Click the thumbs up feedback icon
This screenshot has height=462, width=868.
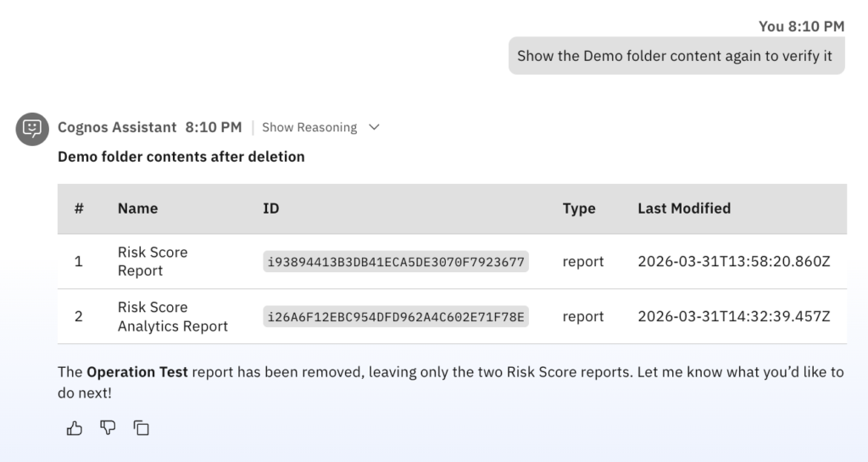75,428
